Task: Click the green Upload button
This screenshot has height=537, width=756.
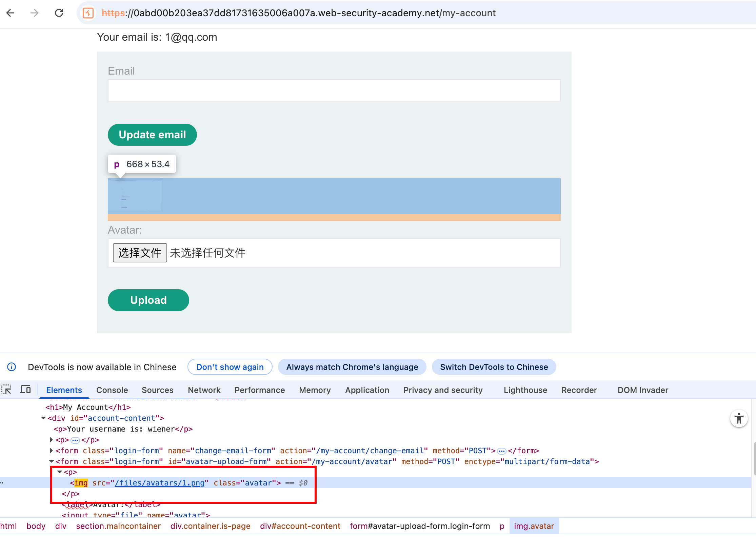Action: (x=148, y=300)
